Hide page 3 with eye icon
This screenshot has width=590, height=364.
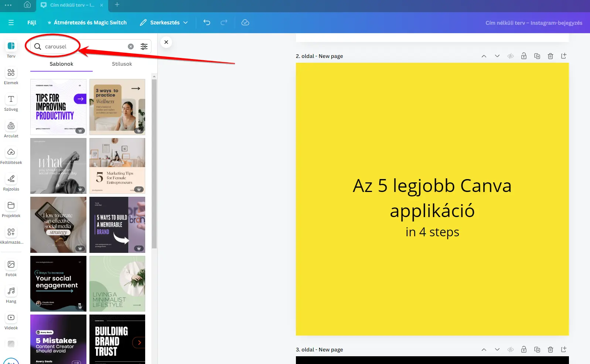[511, 350]
